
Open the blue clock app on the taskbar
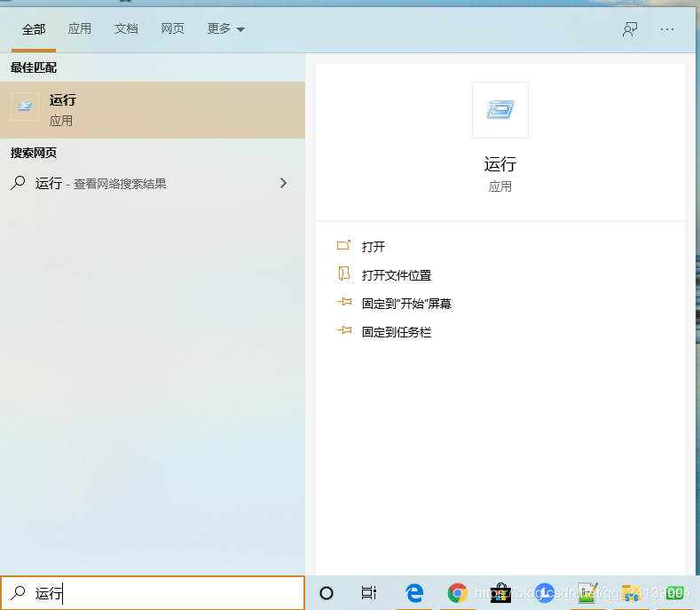tap(544, 593)
